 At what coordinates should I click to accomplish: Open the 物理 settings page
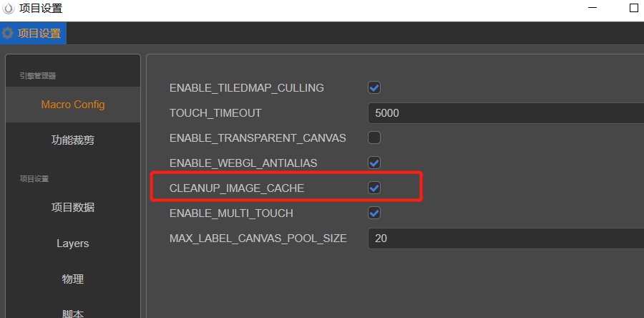point(73,279)
